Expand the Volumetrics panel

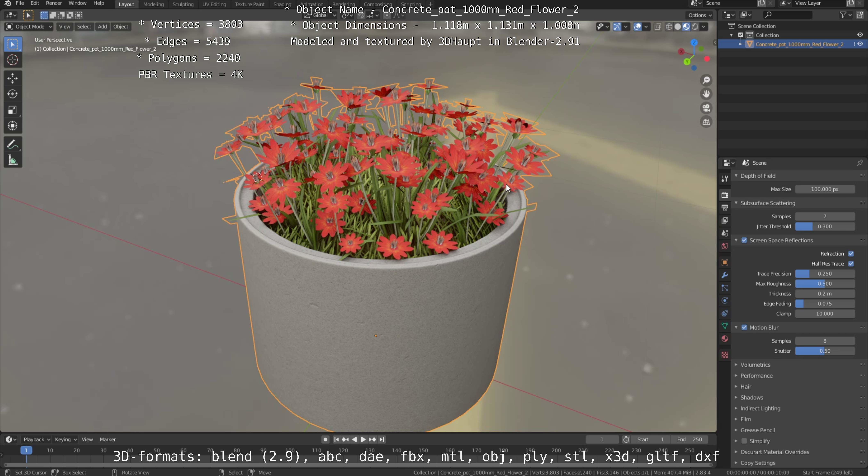pyautogui.click(x=755, y=365)
